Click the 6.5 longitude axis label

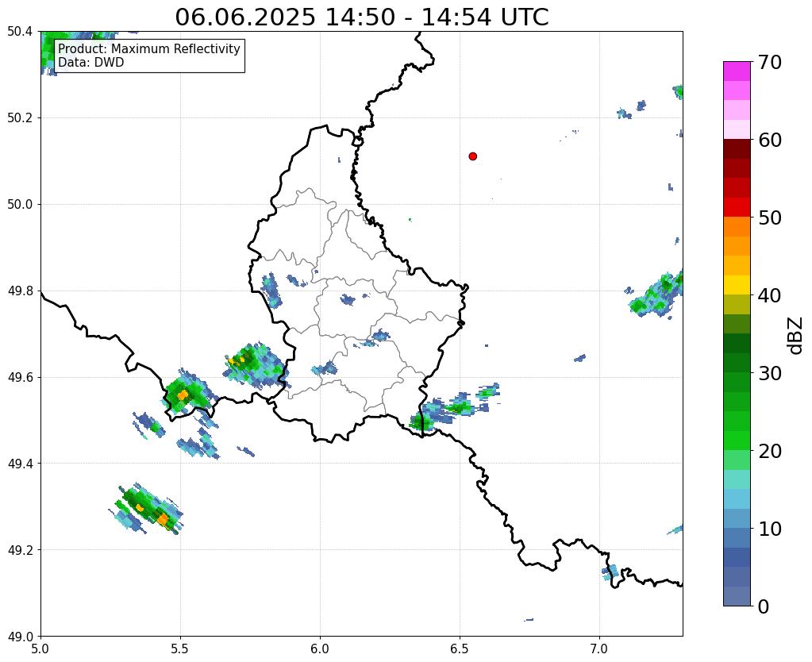click(460, 649)
